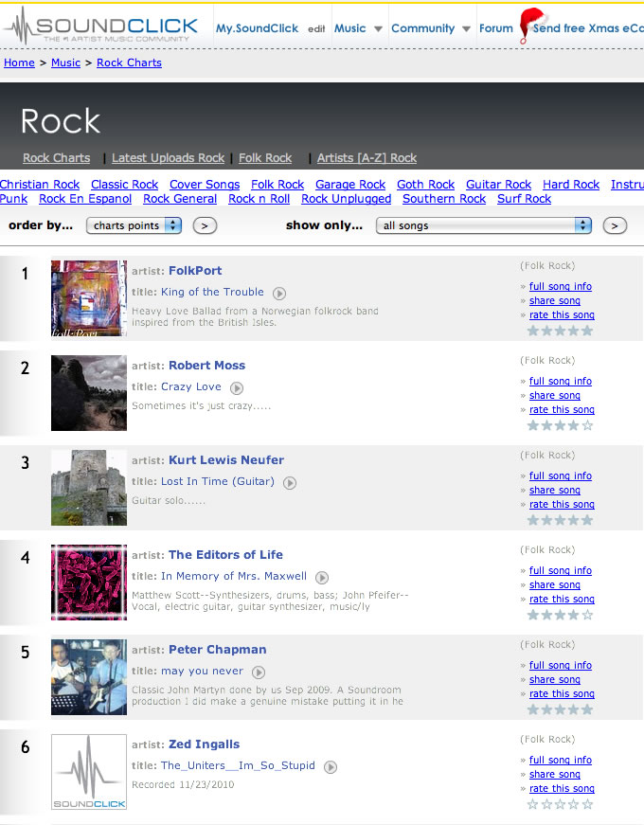Open Goth Rock subgenre

tap(425, 185)
